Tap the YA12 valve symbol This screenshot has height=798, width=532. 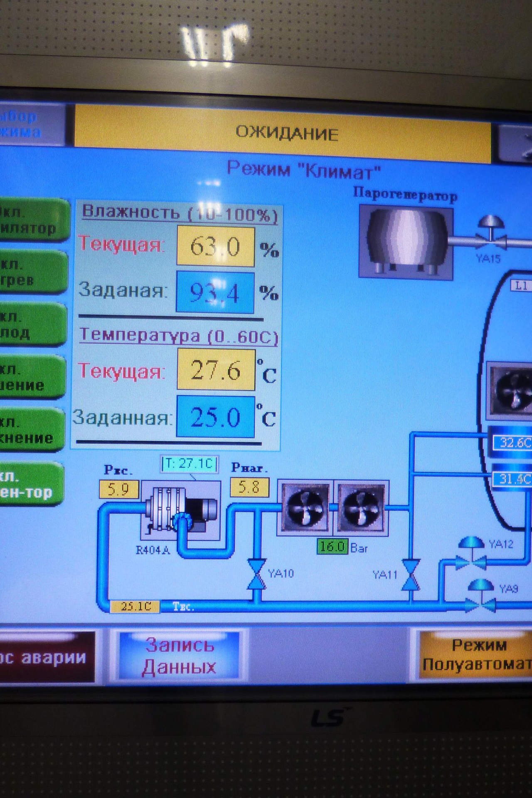(471, 554)
